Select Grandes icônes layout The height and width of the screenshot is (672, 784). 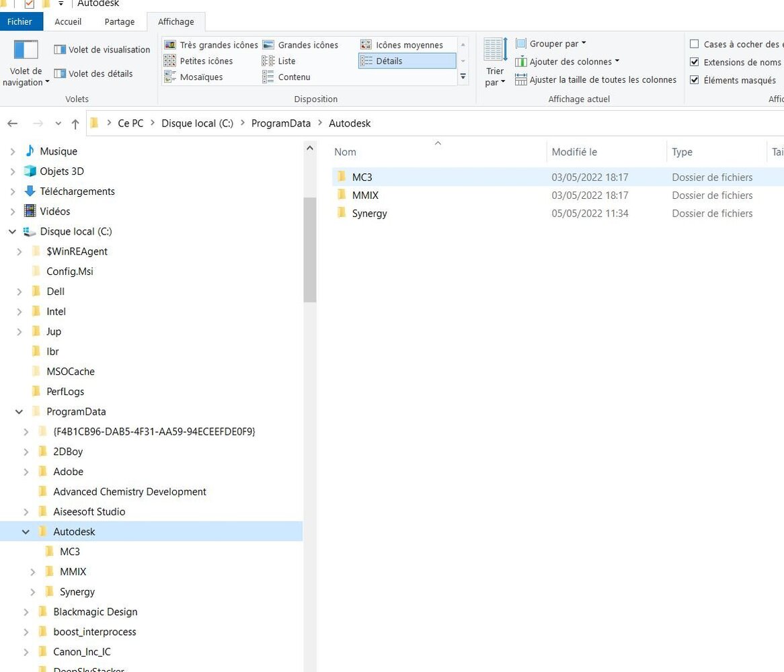point(301,45)
